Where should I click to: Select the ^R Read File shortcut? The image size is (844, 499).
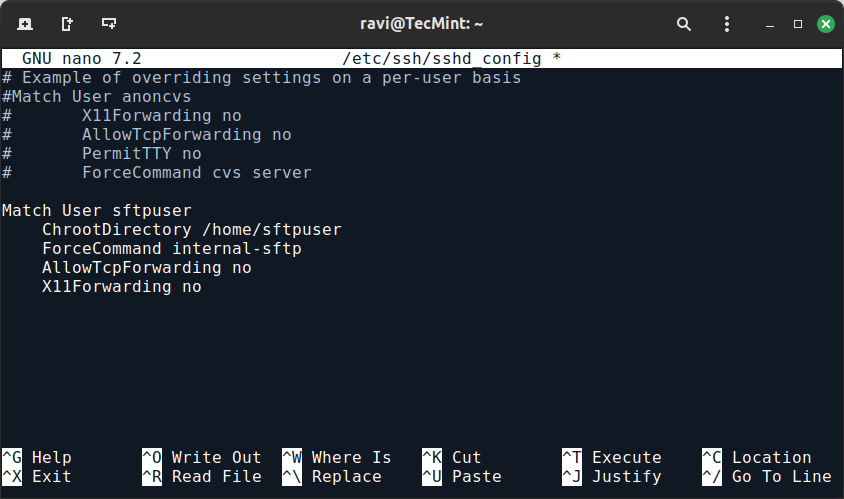(x=202, y=477)
